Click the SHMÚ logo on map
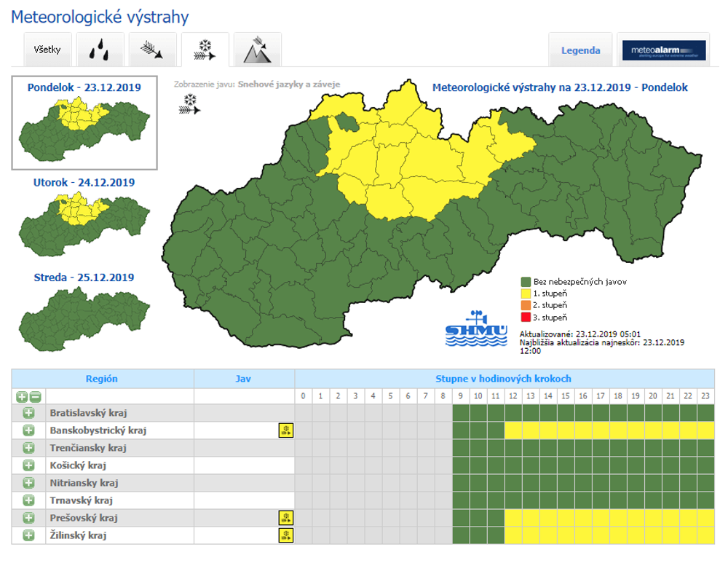The image size is (728, 563). click(476, 329)
